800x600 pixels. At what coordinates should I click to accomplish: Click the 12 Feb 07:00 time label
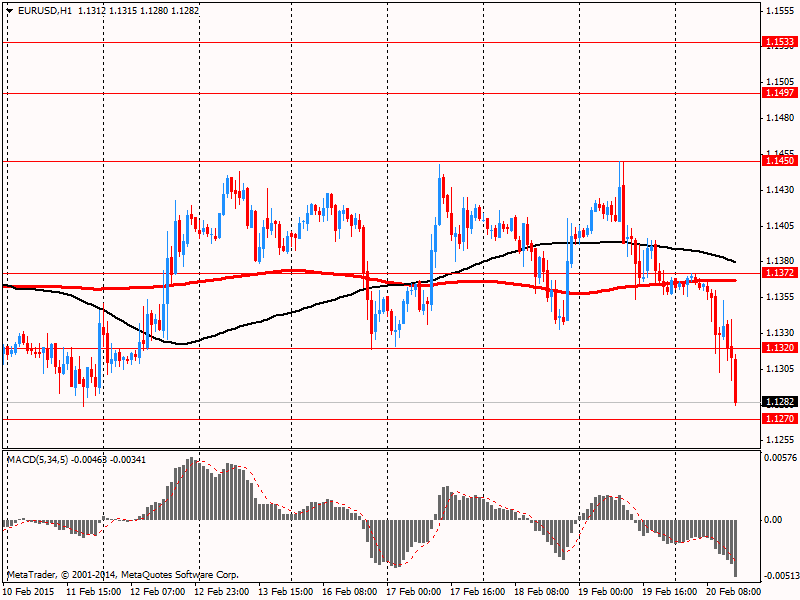(158, 592)
